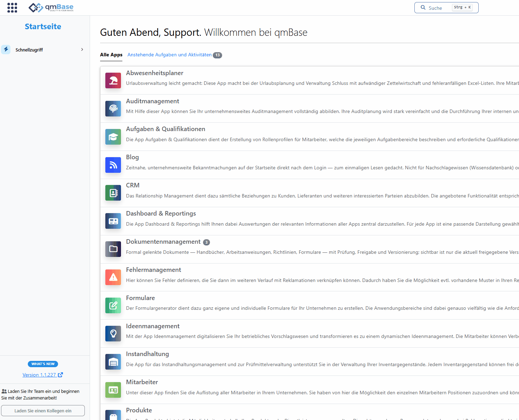Open the app launcher grid icon

[12, 8]
